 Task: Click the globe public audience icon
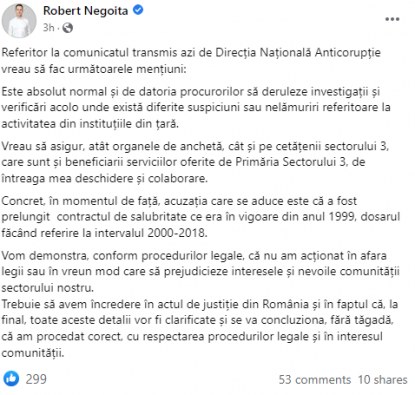point(68,28)
